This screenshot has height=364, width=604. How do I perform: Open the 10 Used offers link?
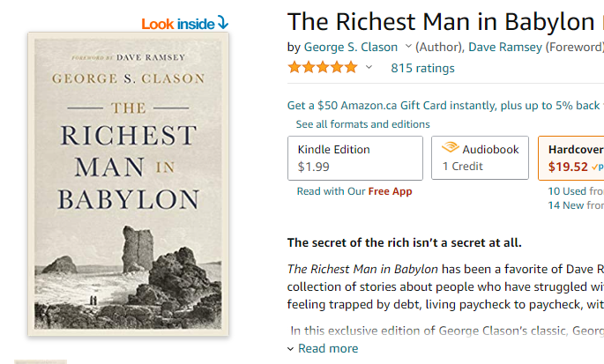[576, 191]
